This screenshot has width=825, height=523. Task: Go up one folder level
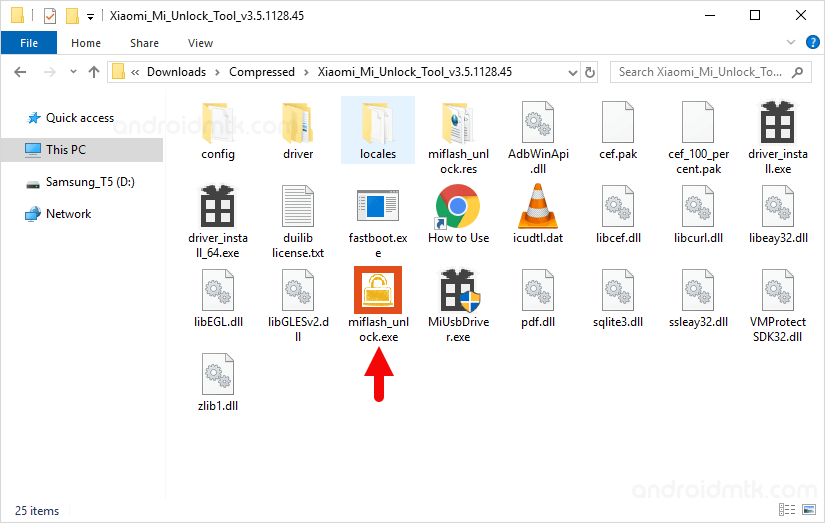[x=94, y=72]
